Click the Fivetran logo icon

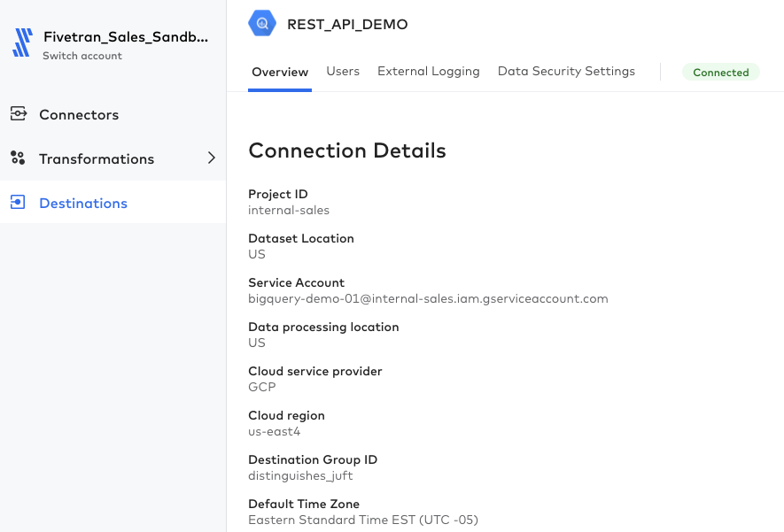22,42
